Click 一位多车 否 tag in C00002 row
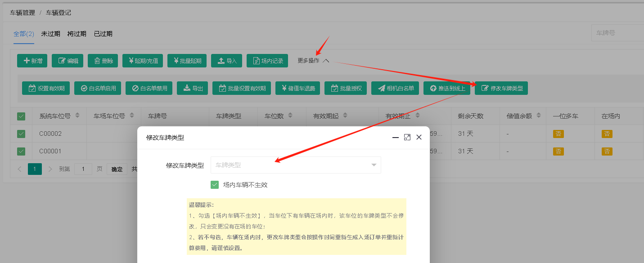 tap(558, 134)
